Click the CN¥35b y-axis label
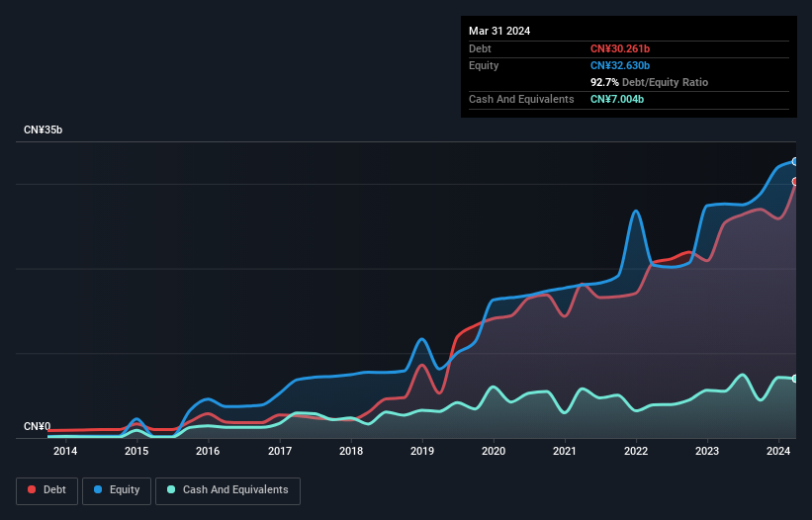The height and width of the screenshot is (520, 812). click(43, 130)
